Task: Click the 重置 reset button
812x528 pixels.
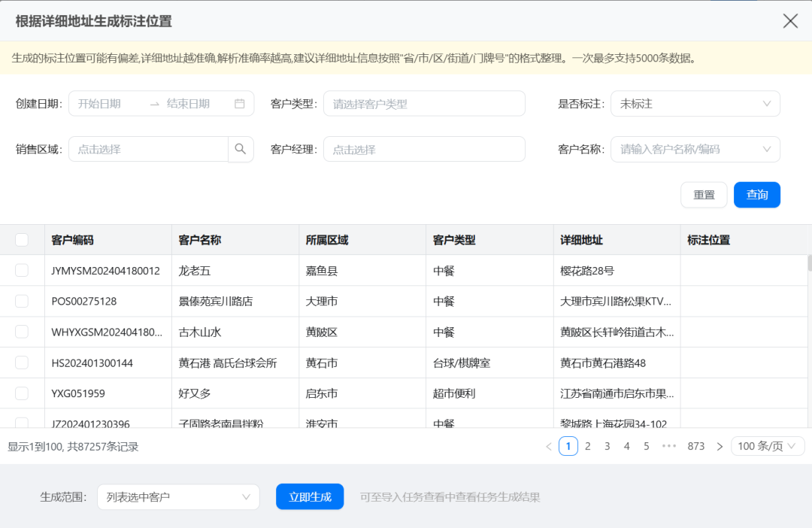Action: pos(704,194)
